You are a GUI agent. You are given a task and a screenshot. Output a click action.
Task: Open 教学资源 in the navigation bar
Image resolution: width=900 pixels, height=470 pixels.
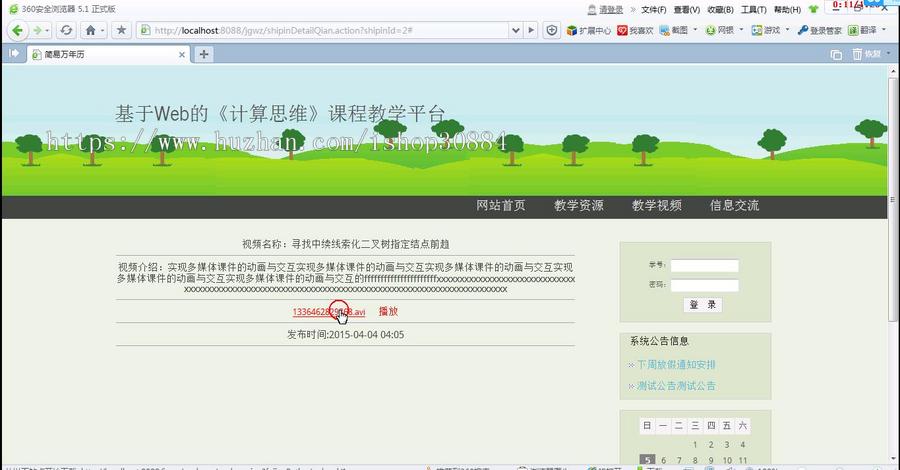point(579,205)
